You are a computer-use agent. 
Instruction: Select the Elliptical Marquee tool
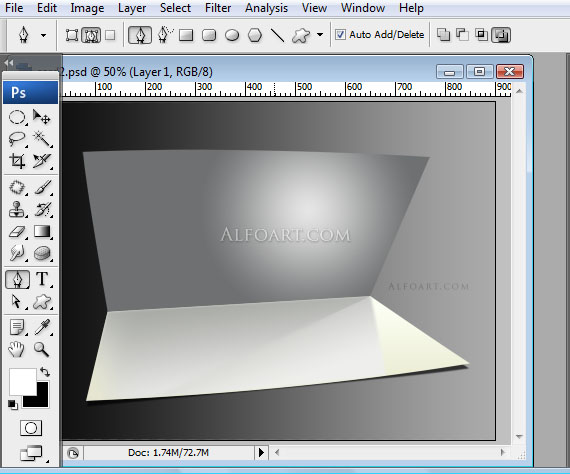17,117
